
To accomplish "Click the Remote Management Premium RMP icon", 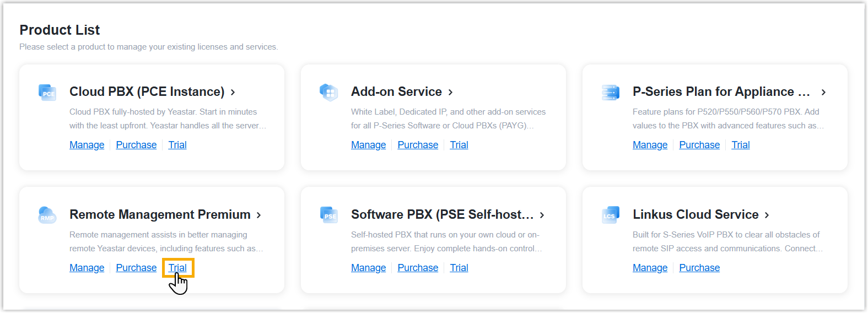I will 47,215.
